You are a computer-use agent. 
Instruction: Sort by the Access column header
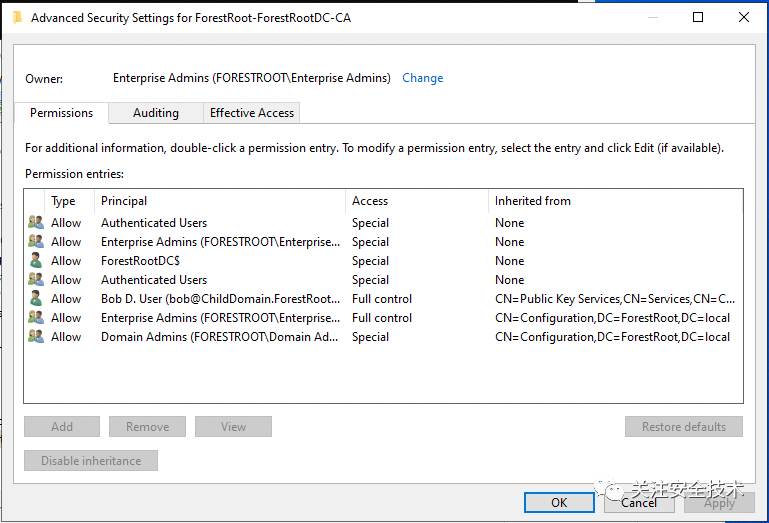417,201
